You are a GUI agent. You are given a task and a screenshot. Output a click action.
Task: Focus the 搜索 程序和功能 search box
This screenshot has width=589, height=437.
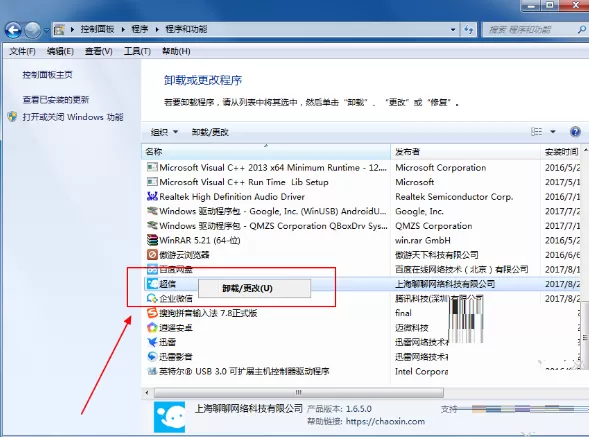pyautogui.click(x=532, y=30)
